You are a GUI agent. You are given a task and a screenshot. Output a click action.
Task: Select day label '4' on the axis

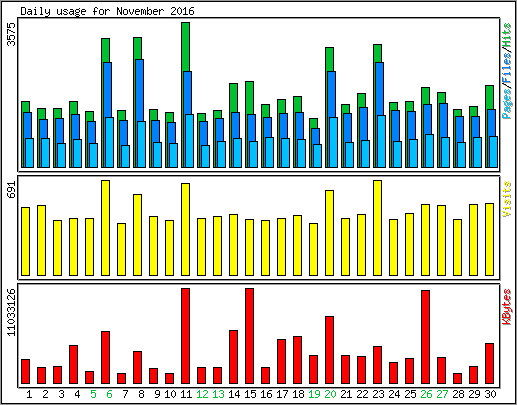click(x=77, y=394)
